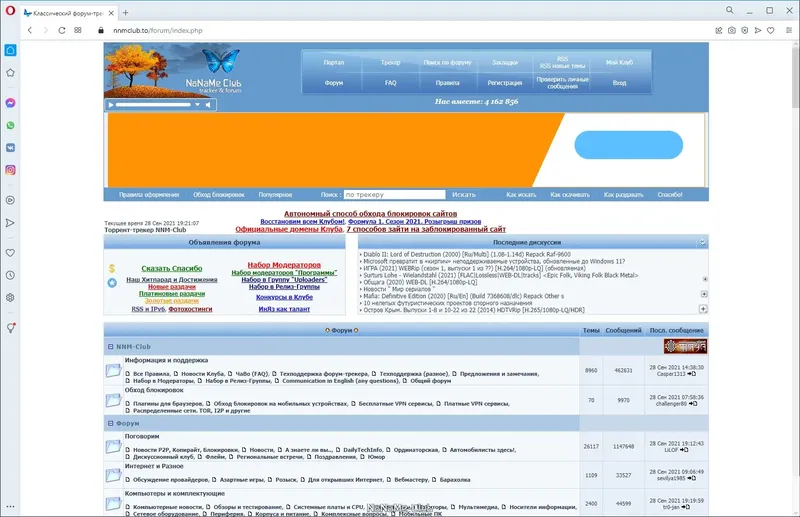Reload the page with the refresh icon
This screenshot has height=517, width=800.
62,31
